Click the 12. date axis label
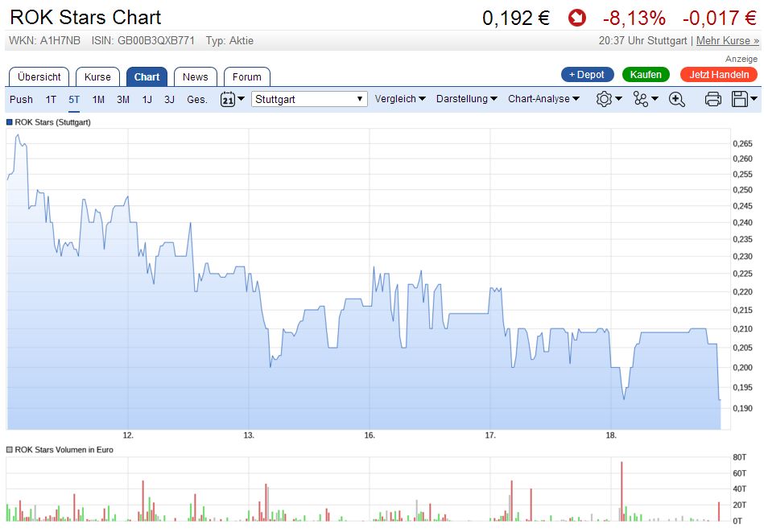The width and height of the screenshot is (764, 532). pos(128,435)
